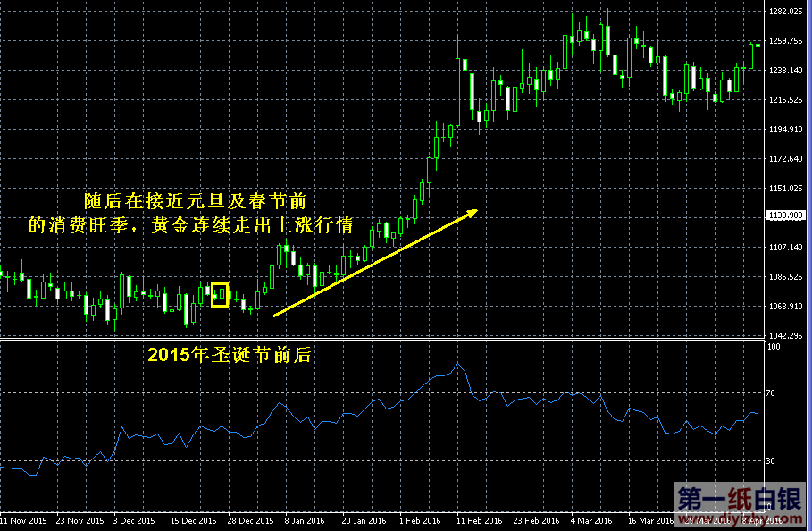
Task: Click the 1042.295 price scale label
Action: [786, 335]
